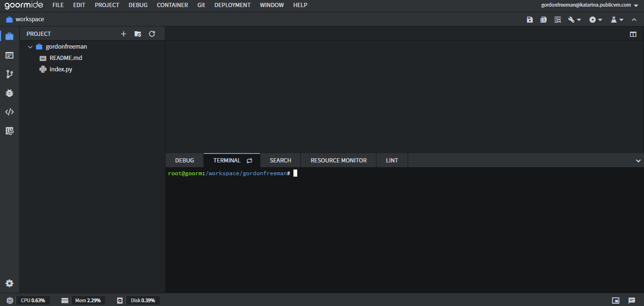Open the build wrench dropdown arrow
The image size is (644, 306).
579,20
